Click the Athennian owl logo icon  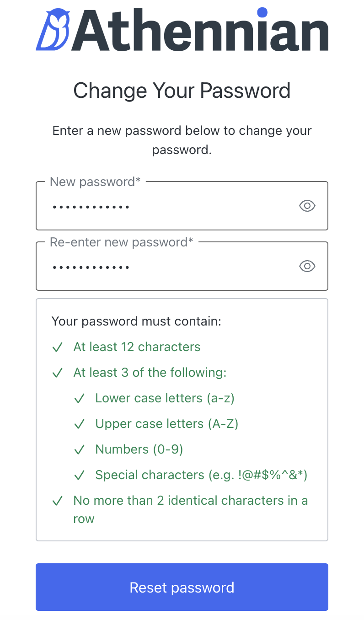53,30
